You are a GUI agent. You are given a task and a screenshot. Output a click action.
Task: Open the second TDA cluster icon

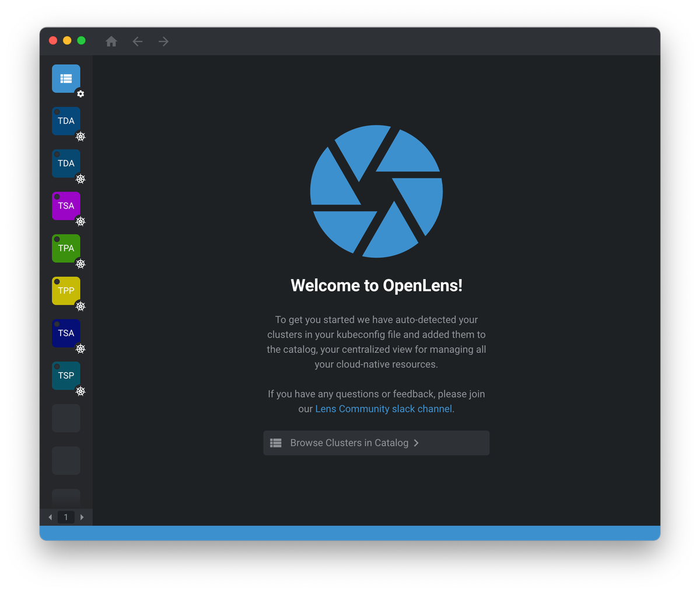coord(66,163)
